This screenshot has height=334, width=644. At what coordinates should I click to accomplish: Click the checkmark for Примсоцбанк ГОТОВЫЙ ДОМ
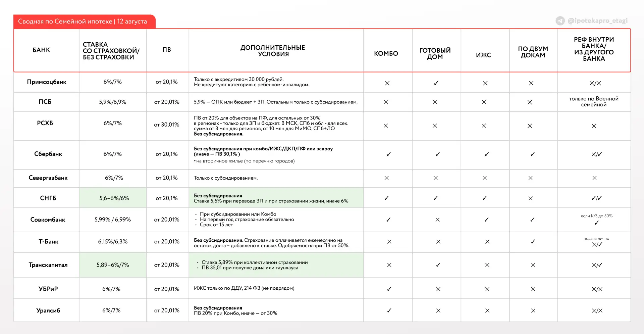pos(436,83)
